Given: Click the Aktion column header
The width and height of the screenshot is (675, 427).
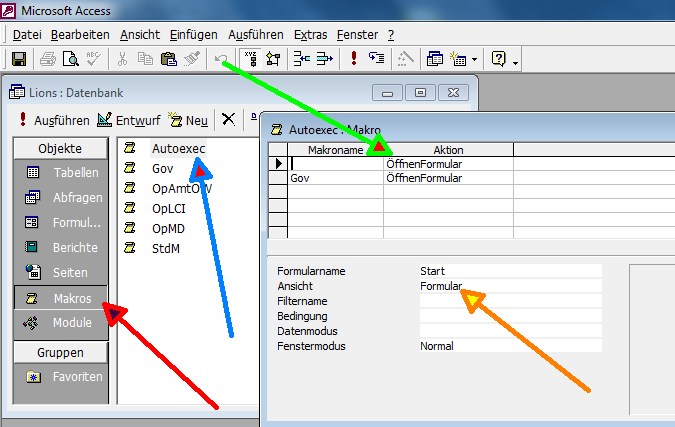Looking at the screenshot, I should [448, 150].
